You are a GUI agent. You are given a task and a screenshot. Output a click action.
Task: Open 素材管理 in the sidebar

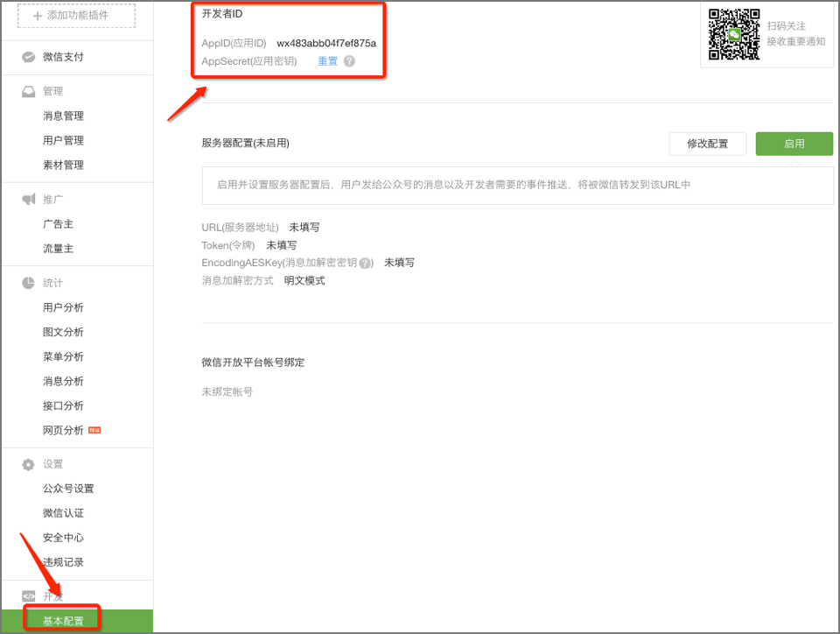tap(63, 165)
